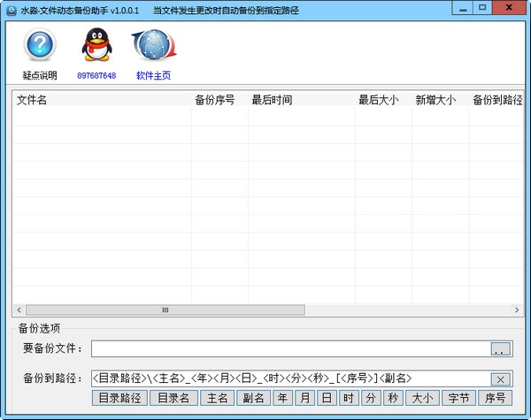Image resolution: width=531 pixels, height=420 pixels.
Task: Click the horizontal scrollbar thumb
Action: pos(164,310)
